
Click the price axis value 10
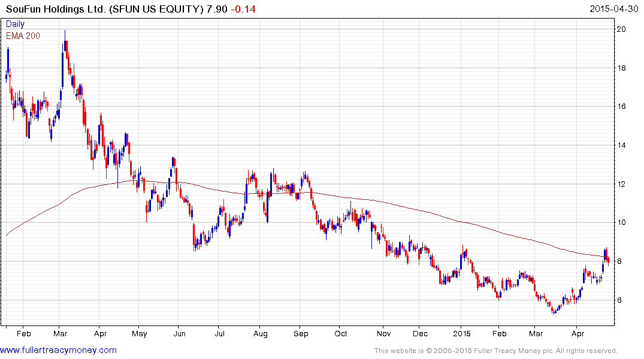[x=621, y=223]
